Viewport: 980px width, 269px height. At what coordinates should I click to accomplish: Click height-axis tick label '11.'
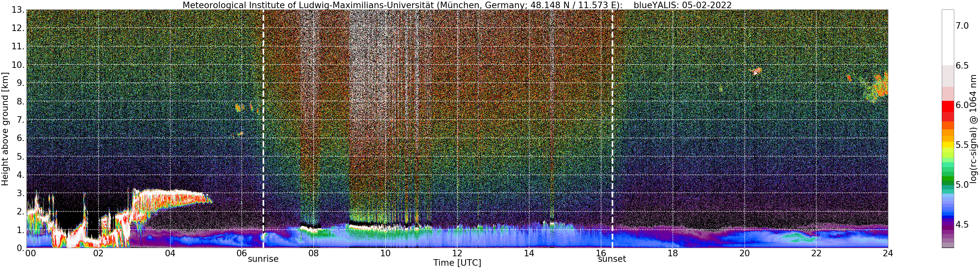point(18,47)
